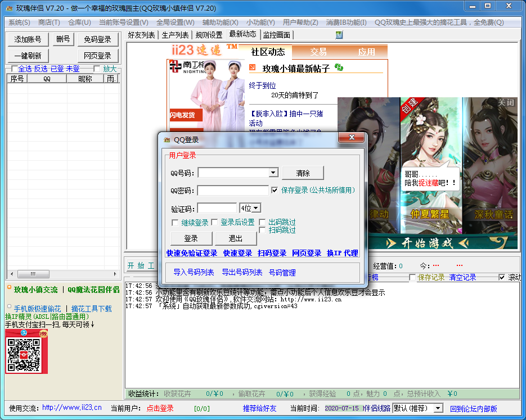Open the 用户帮助(Z) menu
The image size is (526, 420).
pyautogui.click(x=300, y=22)
